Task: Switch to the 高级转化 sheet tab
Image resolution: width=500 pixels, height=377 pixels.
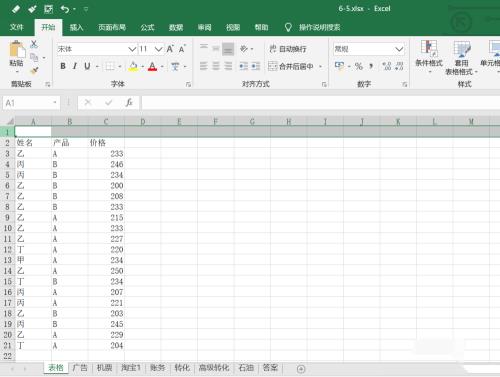Action: click(x=214, y=368)
